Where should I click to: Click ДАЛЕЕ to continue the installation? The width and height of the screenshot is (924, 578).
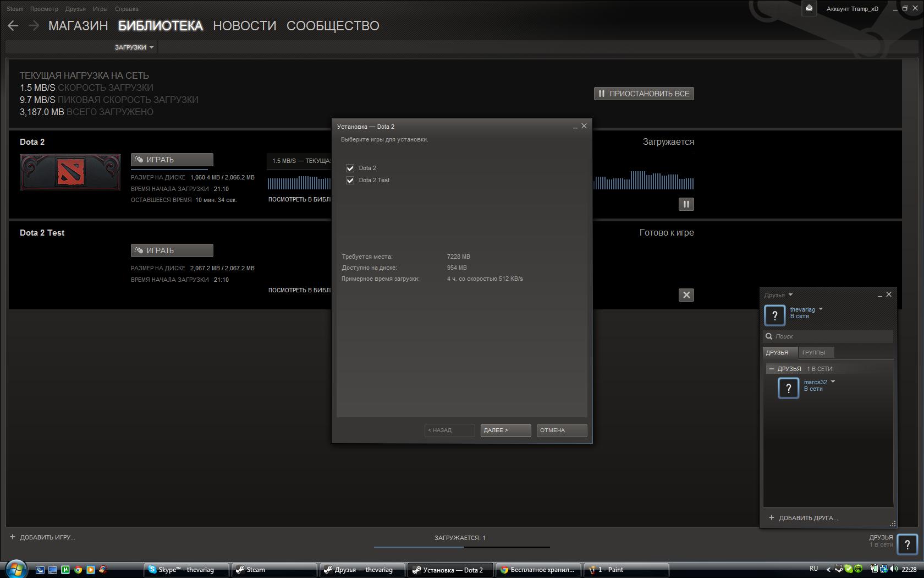pyautogui.click(x=505, y=430)
